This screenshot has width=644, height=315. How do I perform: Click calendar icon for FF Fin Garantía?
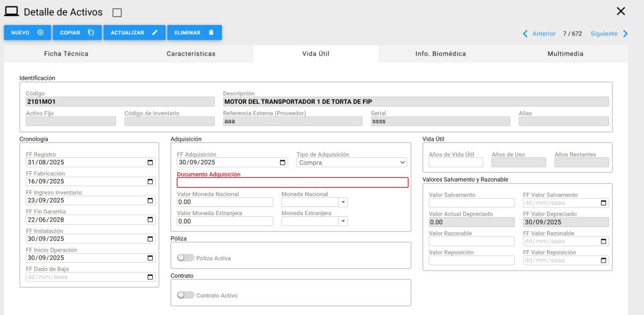(x=151, y=219)
